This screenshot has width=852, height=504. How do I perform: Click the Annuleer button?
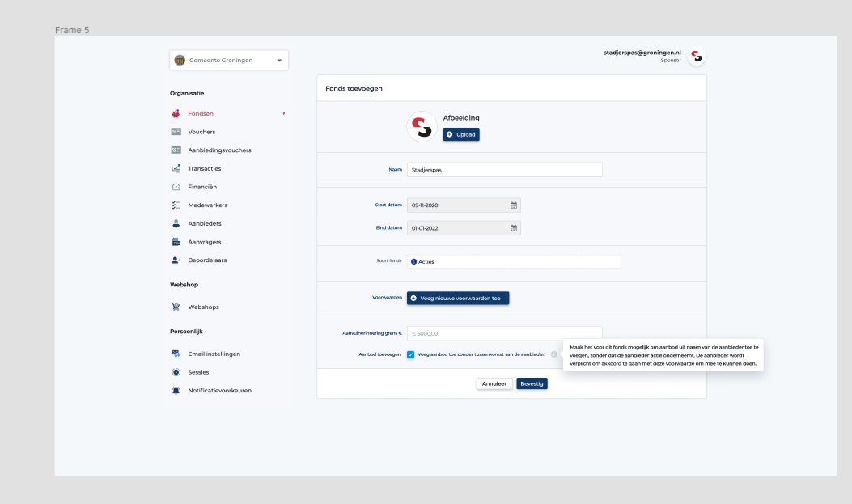[x=494, y=384]
